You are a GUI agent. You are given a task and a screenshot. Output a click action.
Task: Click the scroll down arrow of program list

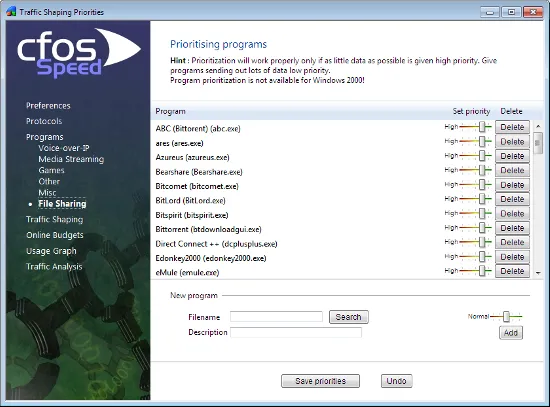[x=538, y=273]
